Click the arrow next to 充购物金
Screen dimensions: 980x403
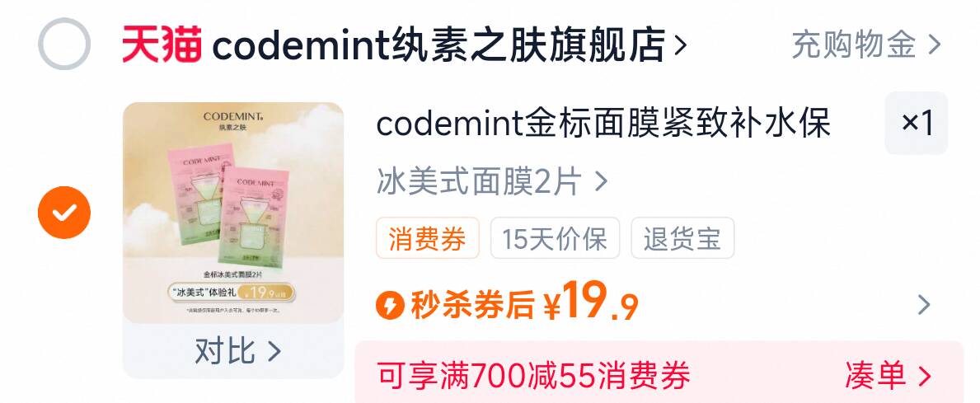(934, 45)
